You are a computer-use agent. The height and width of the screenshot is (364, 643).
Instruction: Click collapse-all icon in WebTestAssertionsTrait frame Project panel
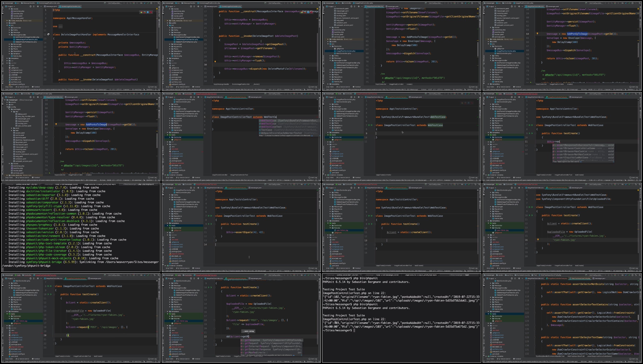point(515,278)
